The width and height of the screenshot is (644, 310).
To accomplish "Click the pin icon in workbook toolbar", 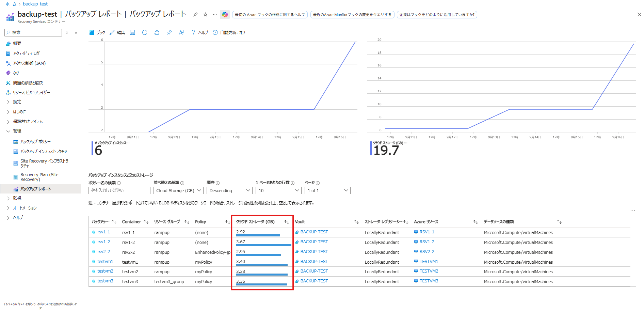I will pyautogui.click(x=169, y=32).
